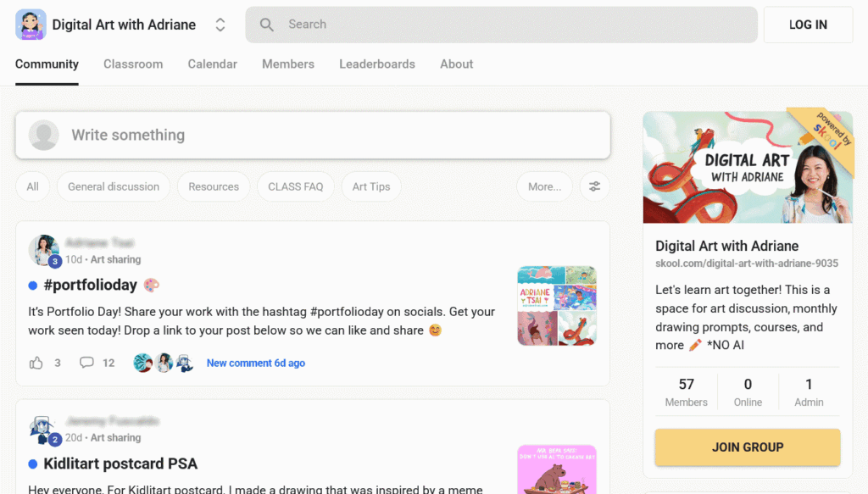Click the JOIN GROUP button
The height and width of the screenshot is (494, 868).
tap(748, 447)
